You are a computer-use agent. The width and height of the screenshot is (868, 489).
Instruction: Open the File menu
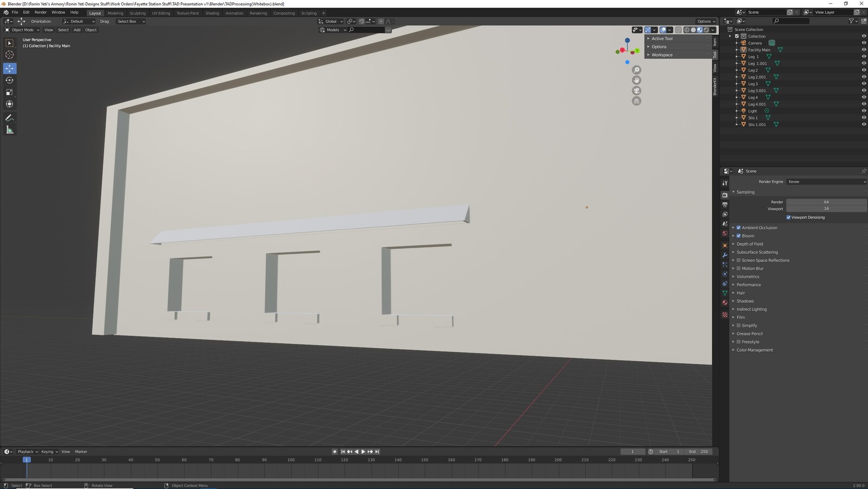tap(15, 12)
